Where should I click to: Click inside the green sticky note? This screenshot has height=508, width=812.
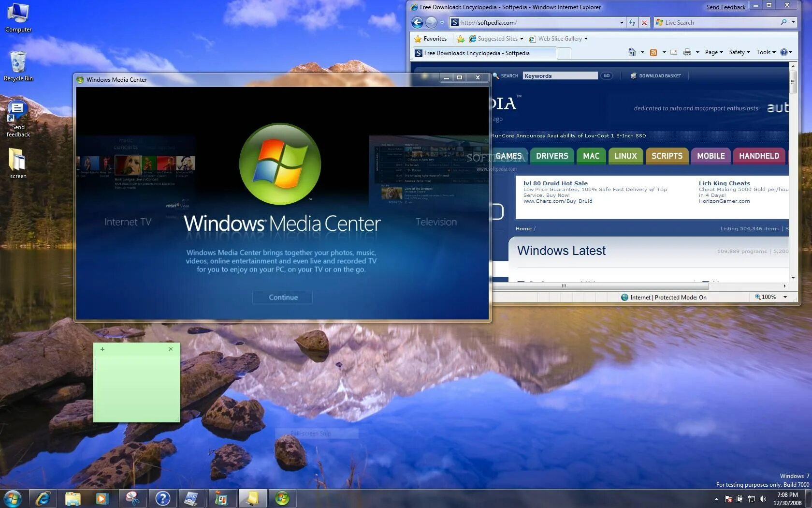pos(137,388)
